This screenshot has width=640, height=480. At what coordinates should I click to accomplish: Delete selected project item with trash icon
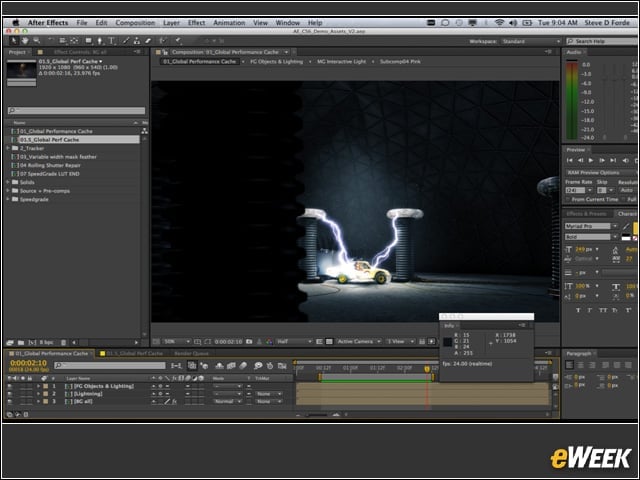pos(63,342)
